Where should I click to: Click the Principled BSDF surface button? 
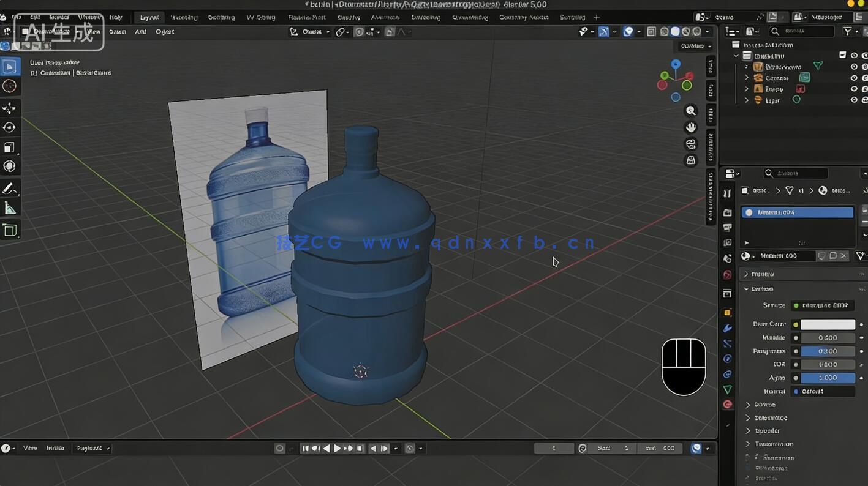823,305
